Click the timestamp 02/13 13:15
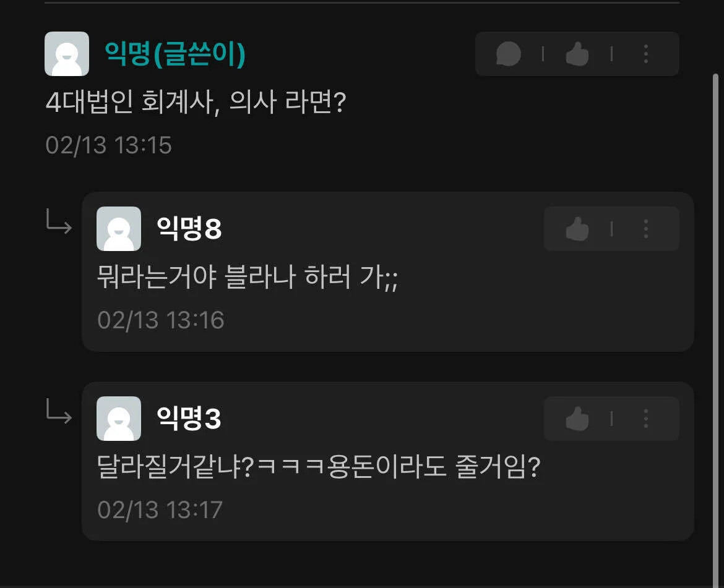Viewport: 724px width, 588px height. [x=108, y=145]
